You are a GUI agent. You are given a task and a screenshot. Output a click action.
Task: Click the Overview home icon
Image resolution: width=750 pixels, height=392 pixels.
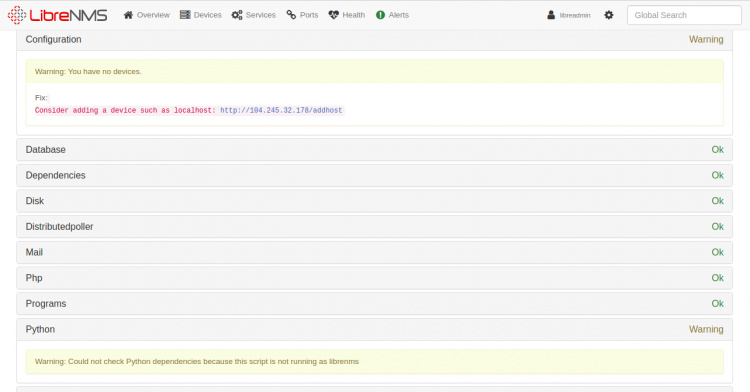(128, 15)
